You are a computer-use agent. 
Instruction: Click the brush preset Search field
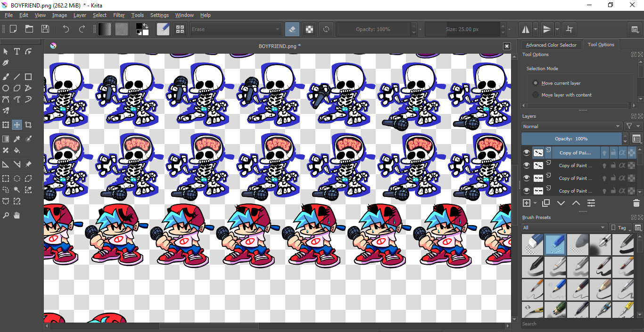pos(578,324)
